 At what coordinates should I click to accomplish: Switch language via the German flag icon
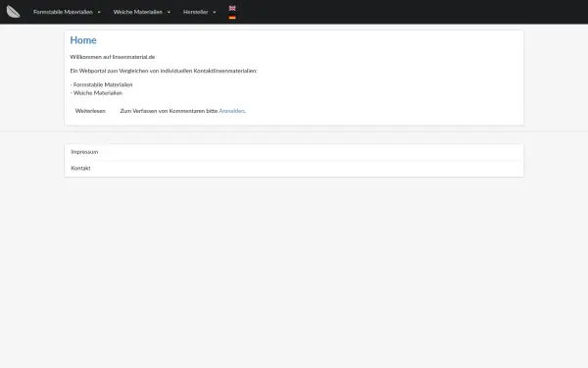coord(232,17)
